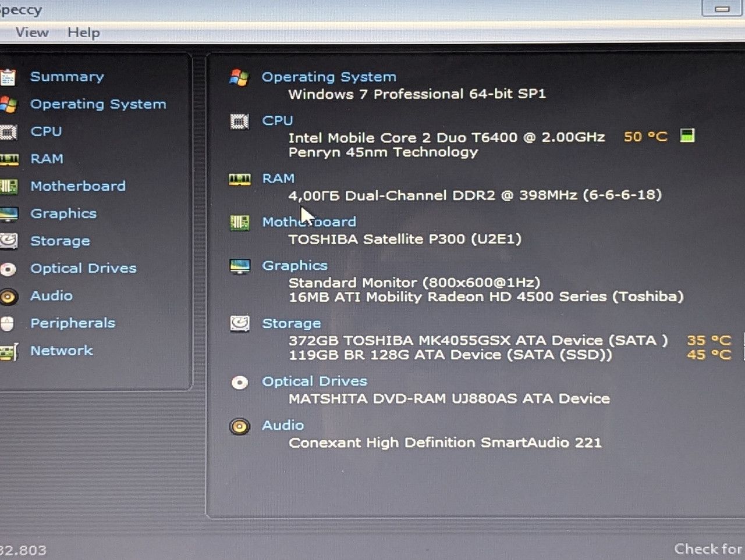The height and width of the screenshot is (560, 745).
Task: Click the CPU temperature 50 °C value
Action: 645,137
